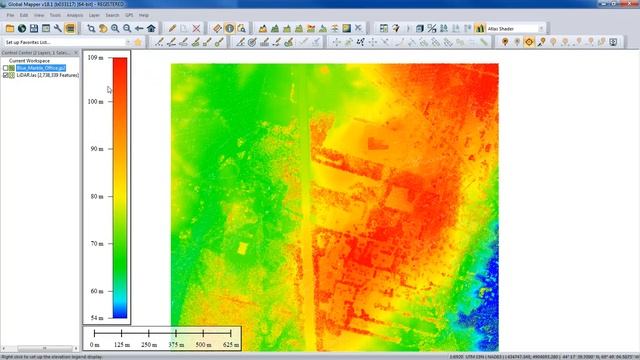Enable the Blue_Marble_Office layer checkbox
The height and width of the screenshot is (360, 640).
pos(6,68)
